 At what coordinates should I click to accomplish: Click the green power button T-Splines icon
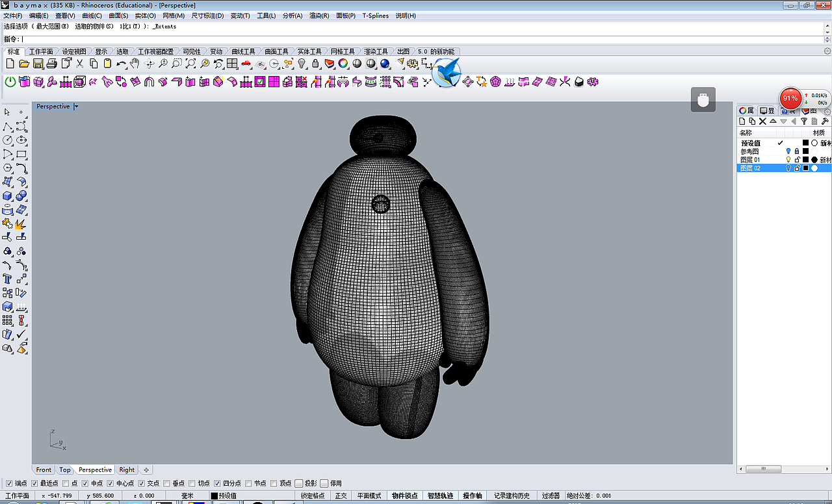click(10, 82)
